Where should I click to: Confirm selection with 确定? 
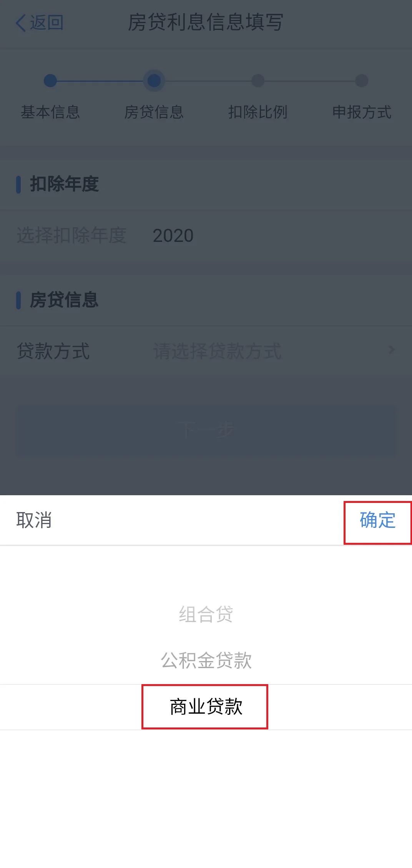tap(377, 521)
